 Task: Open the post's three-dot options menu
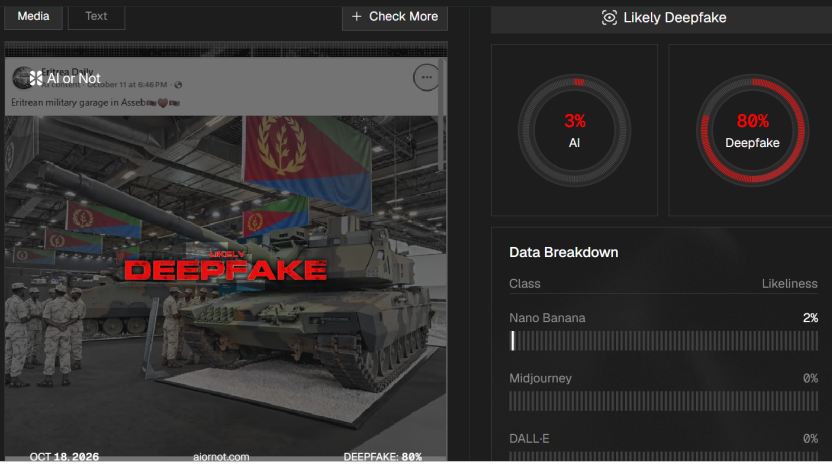click(x=426, y=78)
